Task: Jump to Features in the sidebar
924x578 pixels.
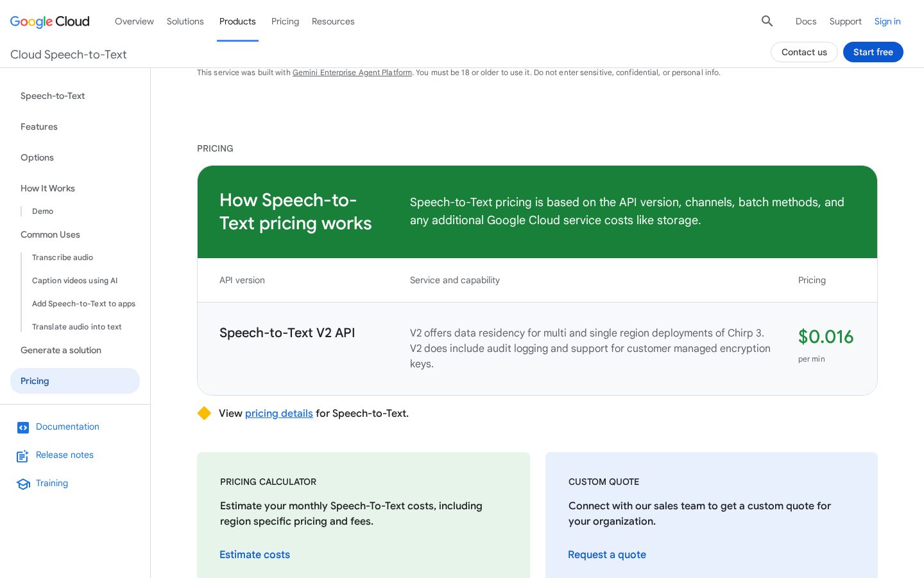Action: 39,127
